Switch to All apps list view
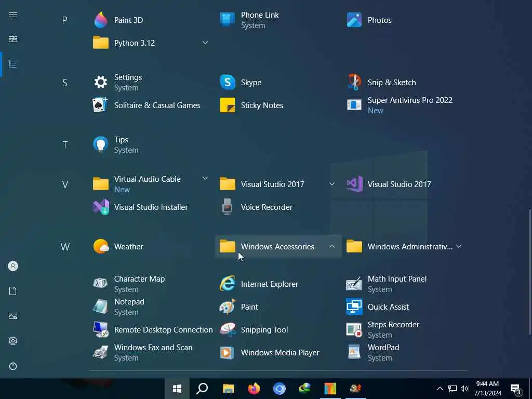The height and width of the screenshot is (399, 532). coord(13,64)
